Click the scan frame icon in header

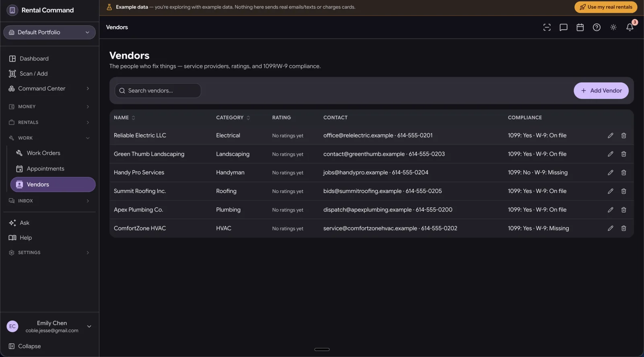coord(547,27)
